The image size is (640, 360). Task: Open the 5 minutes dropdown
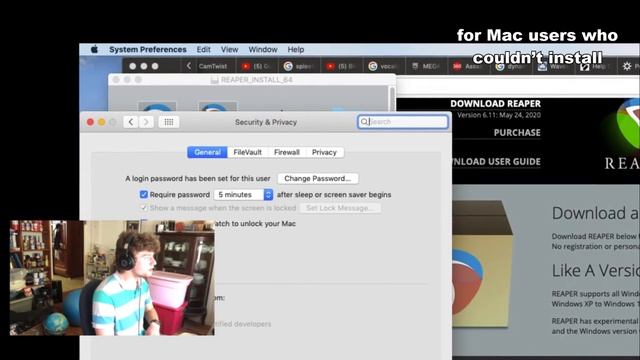(243, 195)
